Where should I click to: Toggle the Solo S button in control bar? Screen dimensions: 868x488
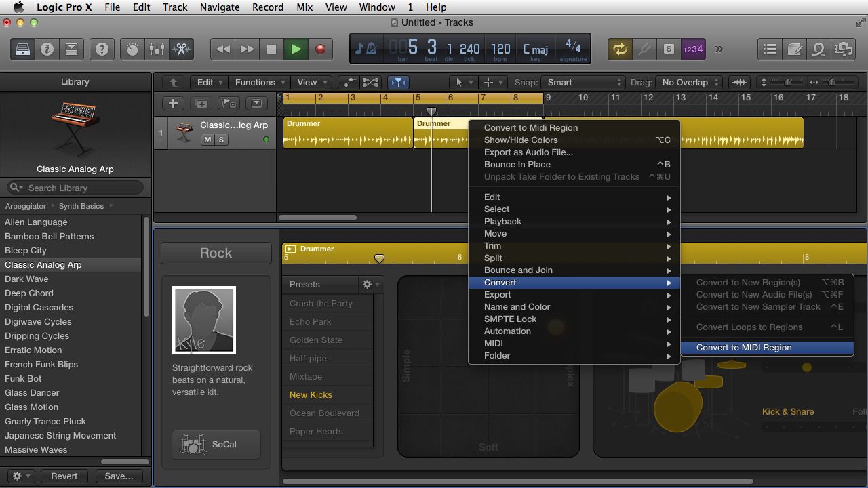[x=668, y=49]
